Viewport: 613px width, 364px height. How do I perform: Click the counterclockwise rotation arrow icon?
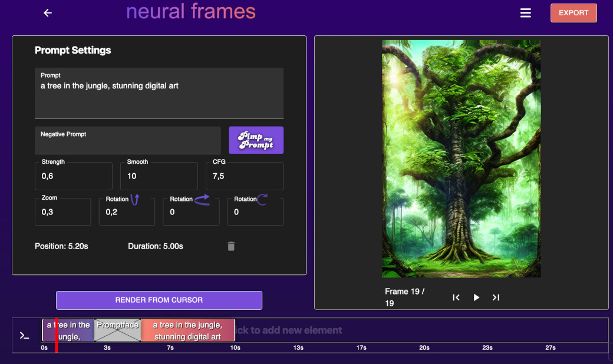click(203, 200)
